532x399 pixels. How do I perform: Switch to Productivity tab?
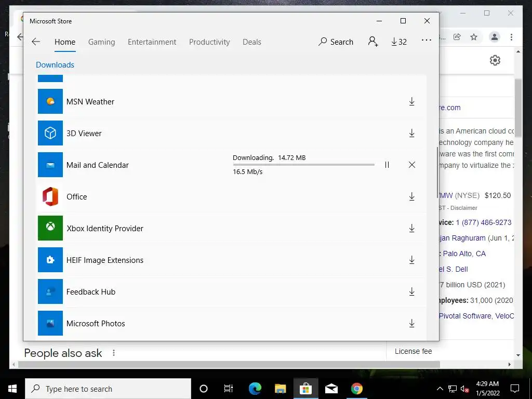coord(209,42)
